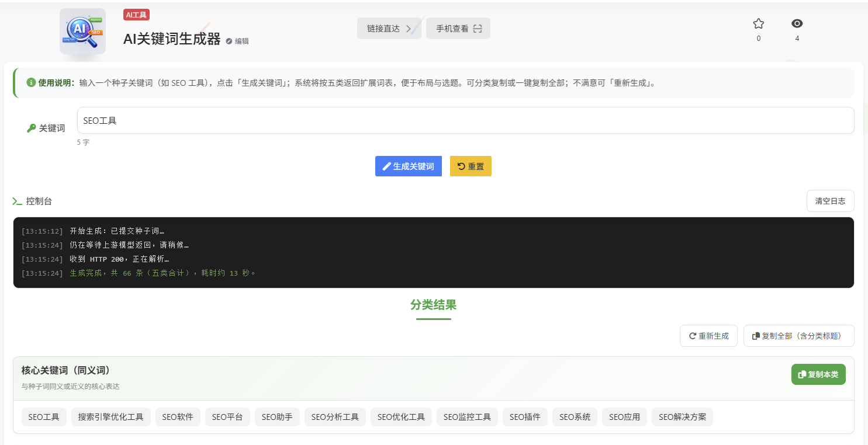Click the phone icon on the 手机查看 button
The image size is (868, 445).
coord(476,28)
